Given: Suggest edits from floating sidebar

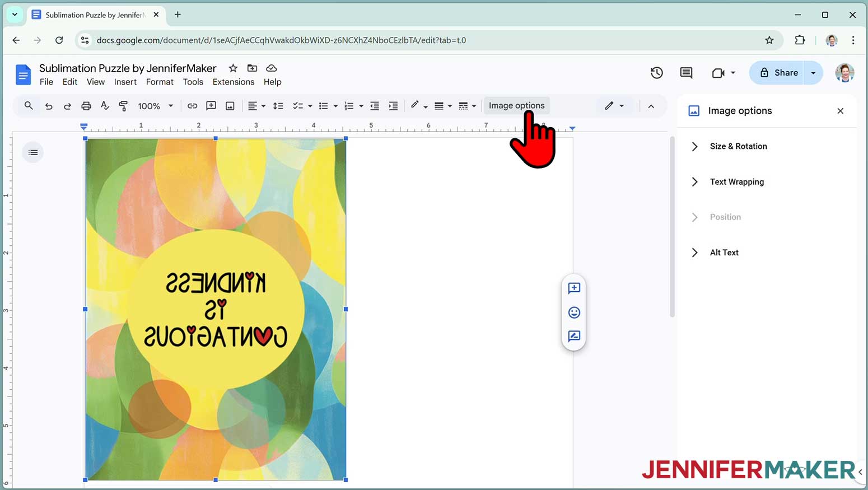Looking at the screenshot, I should (x=574, y=336).
